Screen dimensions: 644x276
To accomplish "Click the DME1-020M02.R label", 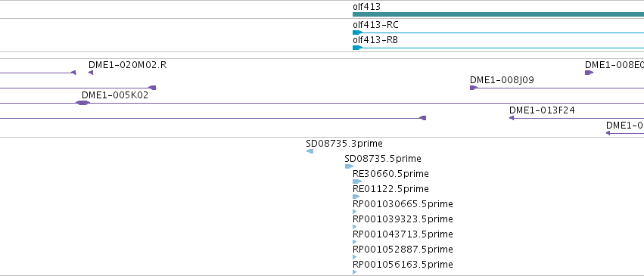I will [128, 65].
